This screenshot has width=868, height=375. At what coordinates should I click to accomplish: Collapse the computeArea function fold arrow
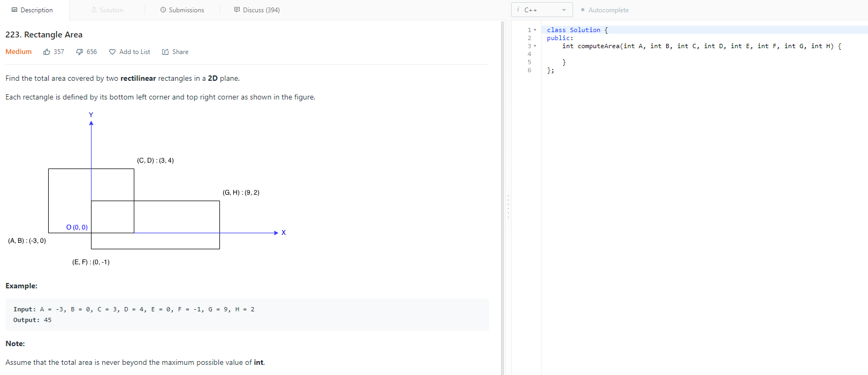point(535,46)
